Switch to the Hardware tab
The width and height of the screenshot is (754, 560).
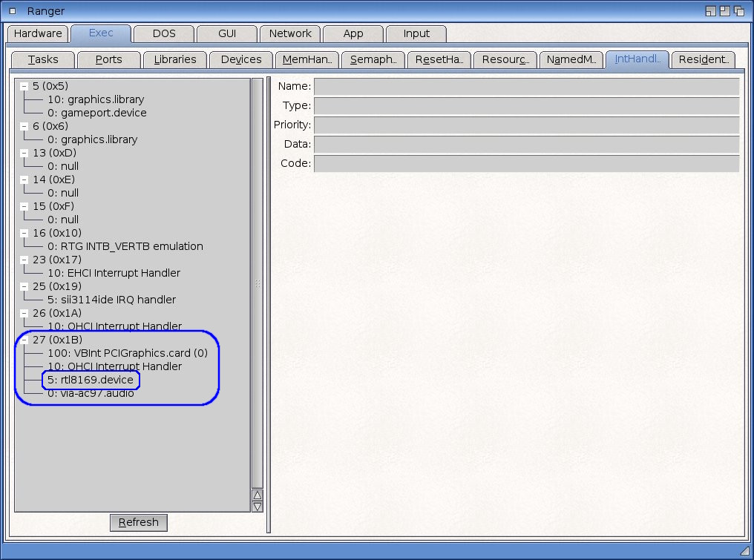(38, 33)
